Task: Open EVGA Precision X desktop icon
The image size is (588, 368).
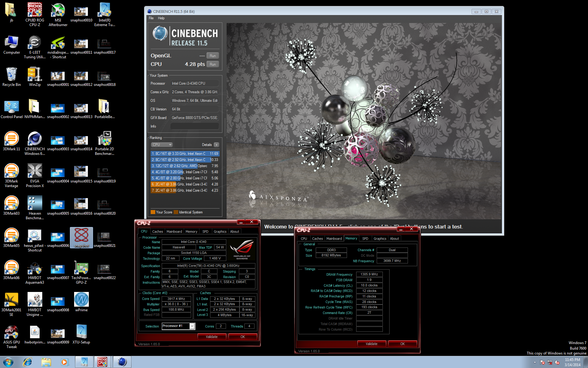Action: tap(35, 175)
